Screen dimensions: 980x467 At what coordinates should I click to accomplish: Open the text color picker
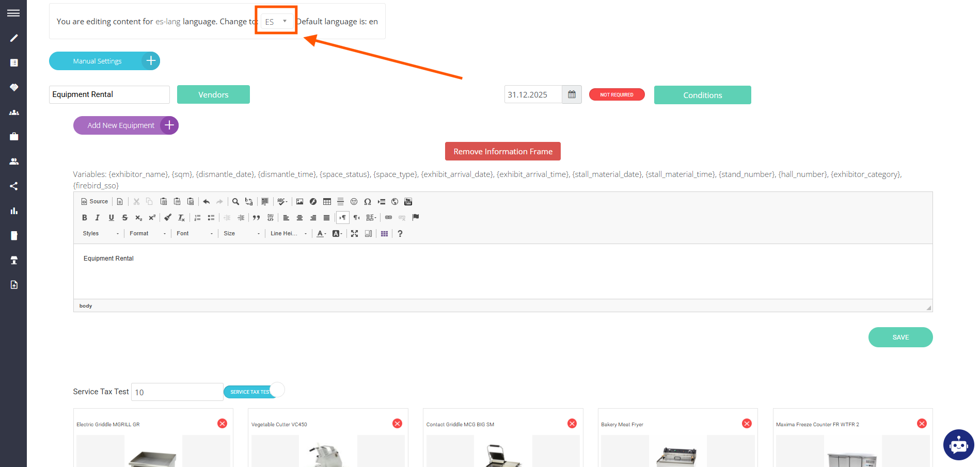point(321,234)
